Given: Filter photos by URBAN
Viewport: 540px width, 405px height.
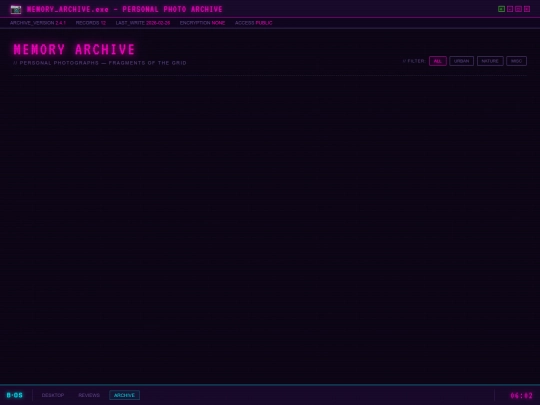Looking at the screenshot, I should pyautogui.click(x=461, y=61).
